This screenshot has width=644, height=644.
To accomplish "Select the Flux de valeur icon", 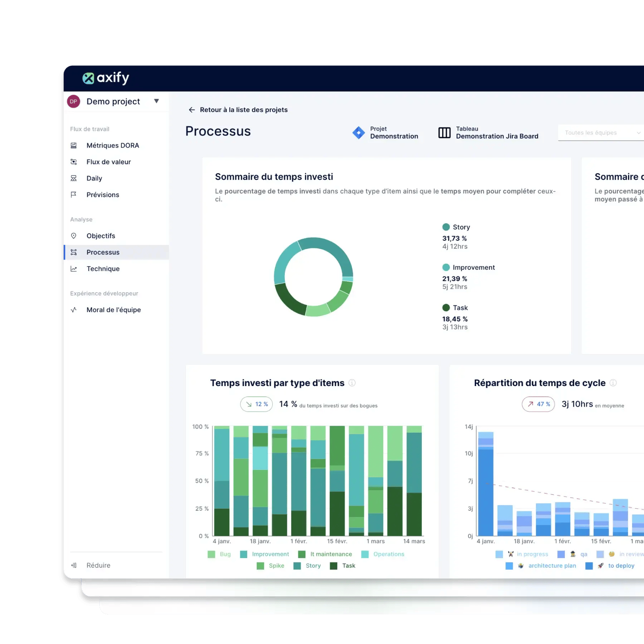I will click(x=73, y=162).
